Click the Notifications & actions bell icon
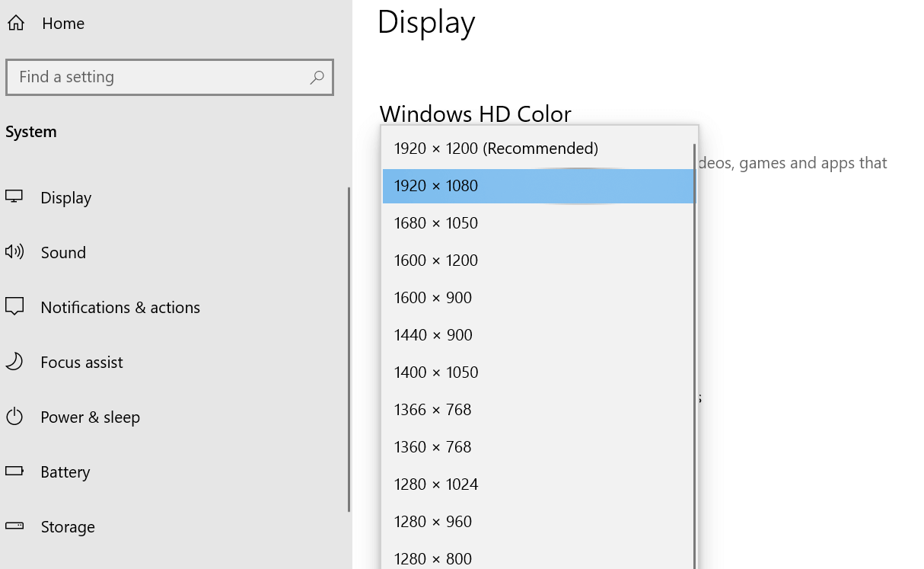Screen dimensions: 924x569 point(15,307)
